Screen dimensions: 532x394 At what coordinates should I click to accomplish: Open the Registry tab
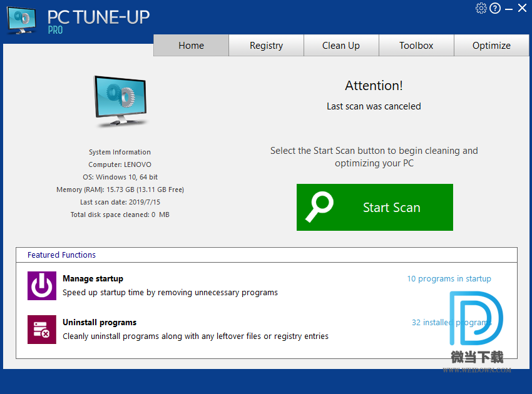pyautogui.click(x=266, y=45)
